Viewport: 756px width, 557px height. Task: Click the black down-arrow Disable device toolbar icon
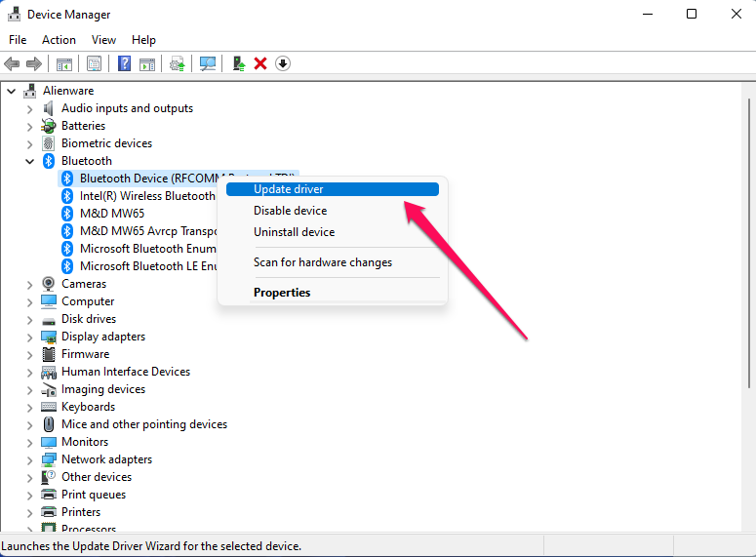coord(283,63)
